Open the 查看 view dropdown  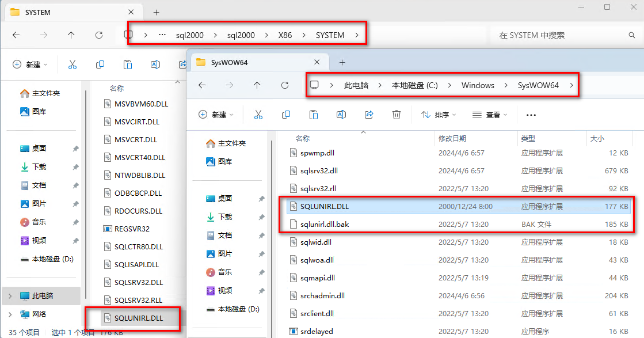490,115
